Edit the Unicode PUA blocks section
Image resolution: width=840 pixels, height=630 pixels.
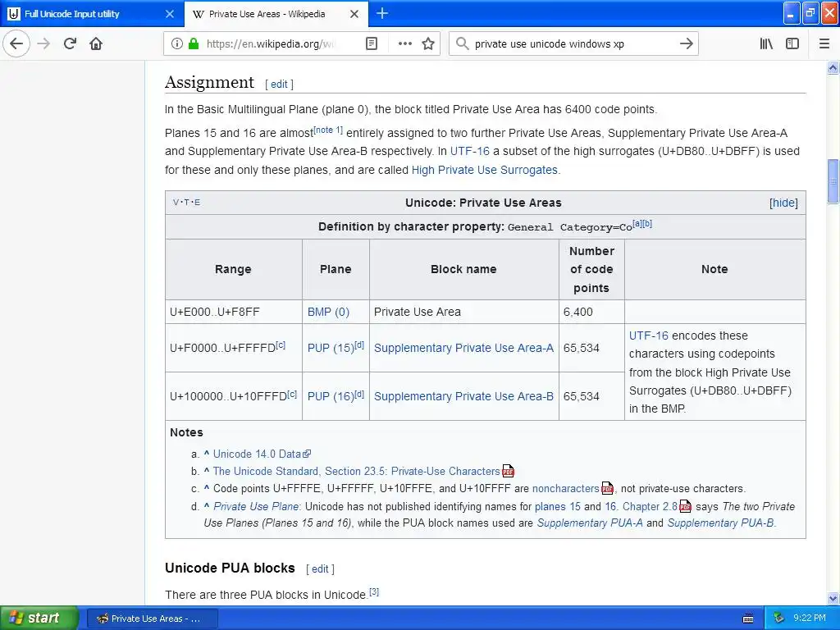pos(321,569)
